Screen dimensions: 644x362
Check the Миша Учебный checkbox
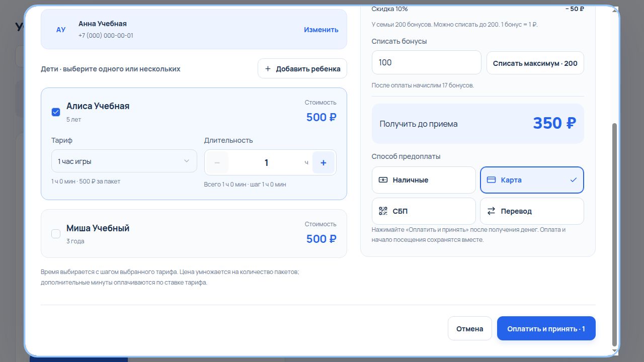pos(56,234)
